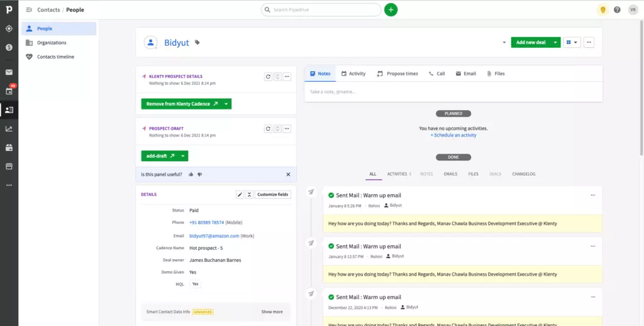Click phone number +91 80989 78574
This screenshot has width=644, height=326.
point(206,222)
